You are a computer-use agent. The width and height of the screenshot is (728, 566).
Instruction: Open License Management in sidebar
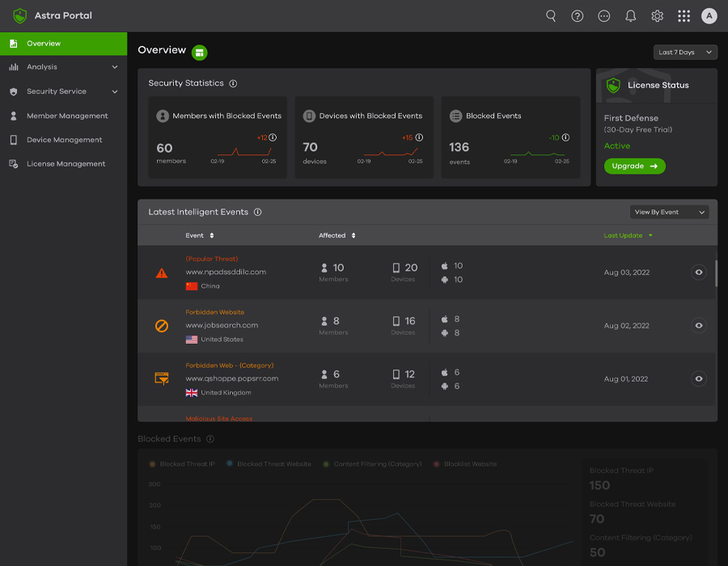point(66,163)
